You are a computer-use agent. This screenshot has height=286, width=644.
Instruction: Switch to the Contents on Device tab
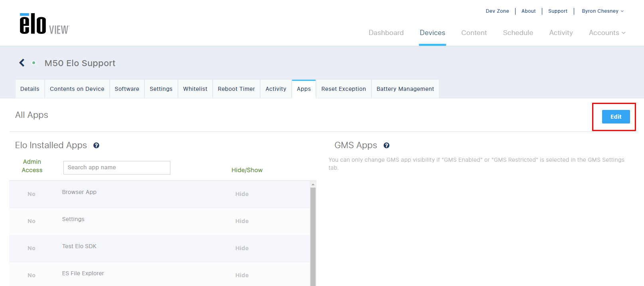coord(77,89)
